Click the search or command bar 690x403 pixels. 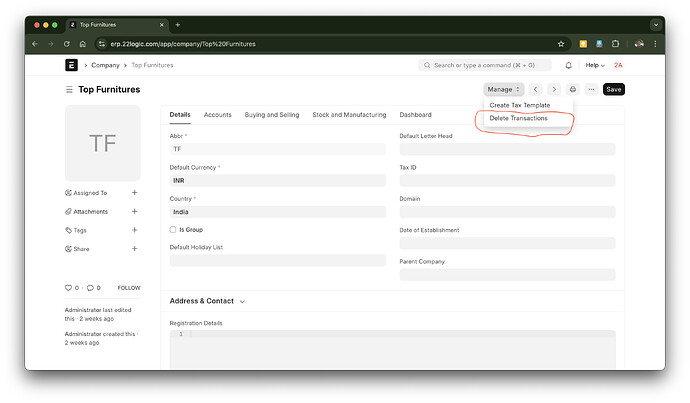484,65
